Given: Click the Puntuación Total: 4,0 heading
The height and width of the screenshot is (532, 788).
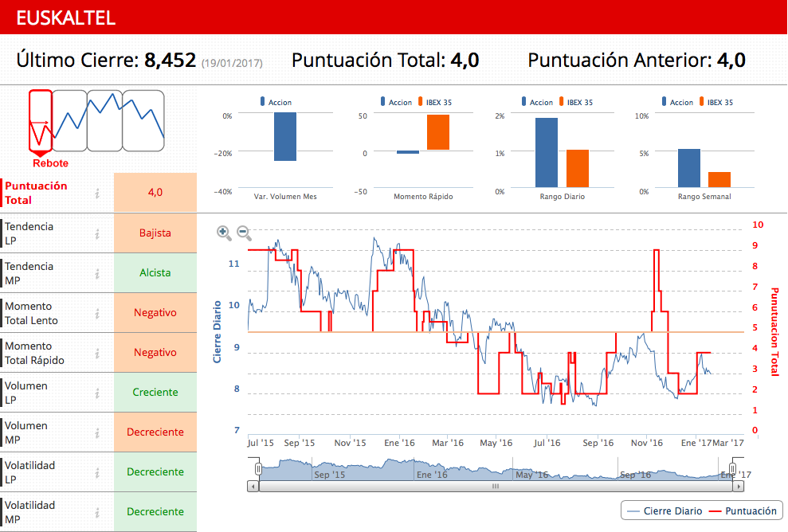Looking at the screenshot, I should (x=385, y=61).
